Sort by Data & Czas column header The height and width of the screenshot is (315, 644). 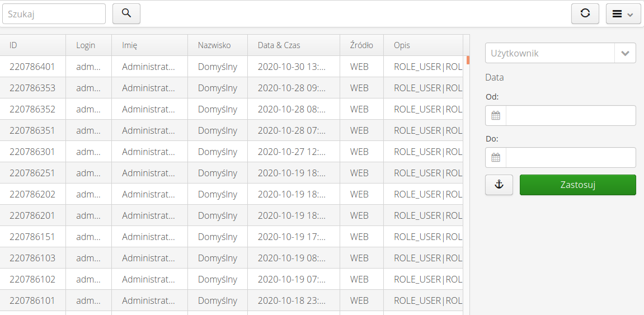[x=294, y=45]
